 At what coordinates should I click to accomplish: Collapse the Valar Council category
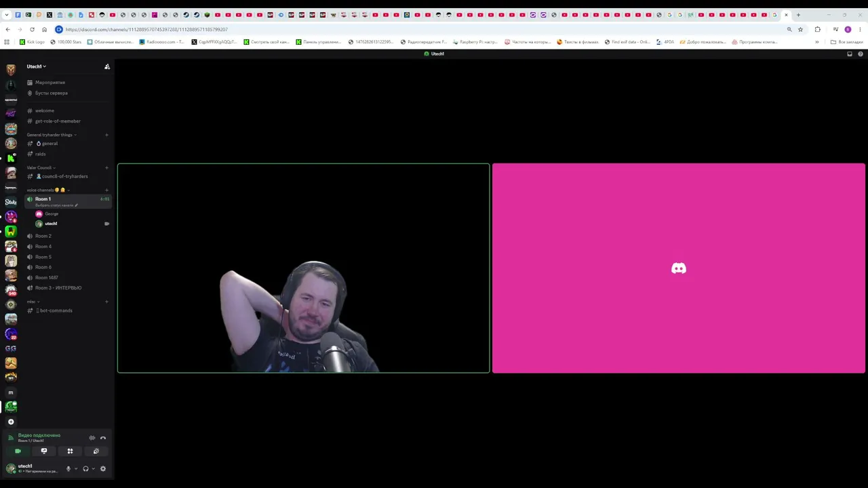pyautogui.click(x=41, y=167)
